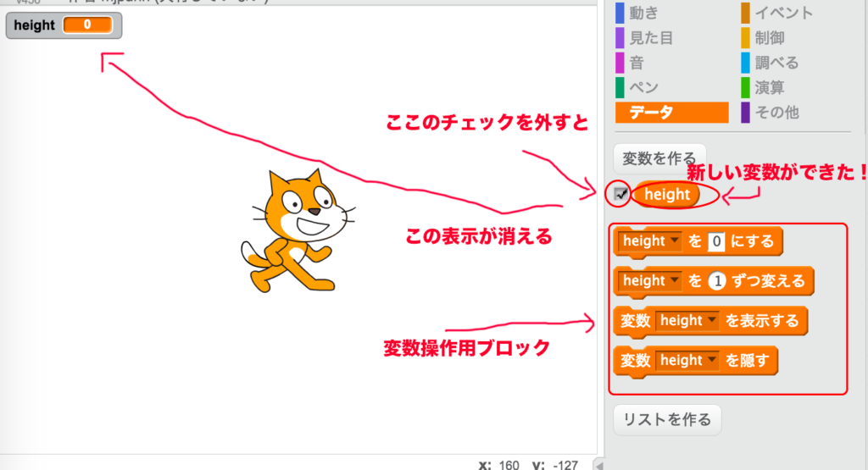
Task: Open the 動き (Motion) block category
Action: tap(644, 13)
